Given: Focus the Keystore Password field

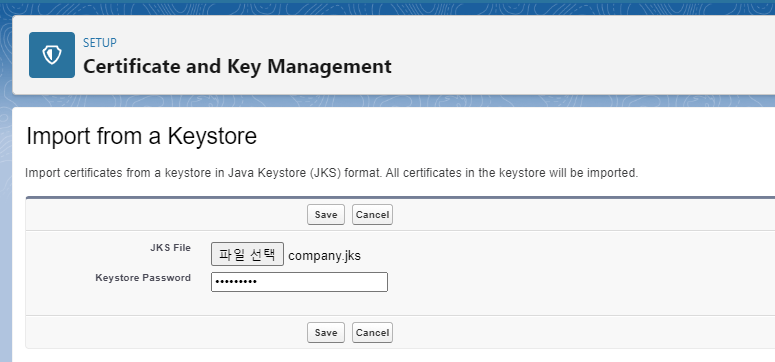Looking at the screenshot, I should point(300,282).
